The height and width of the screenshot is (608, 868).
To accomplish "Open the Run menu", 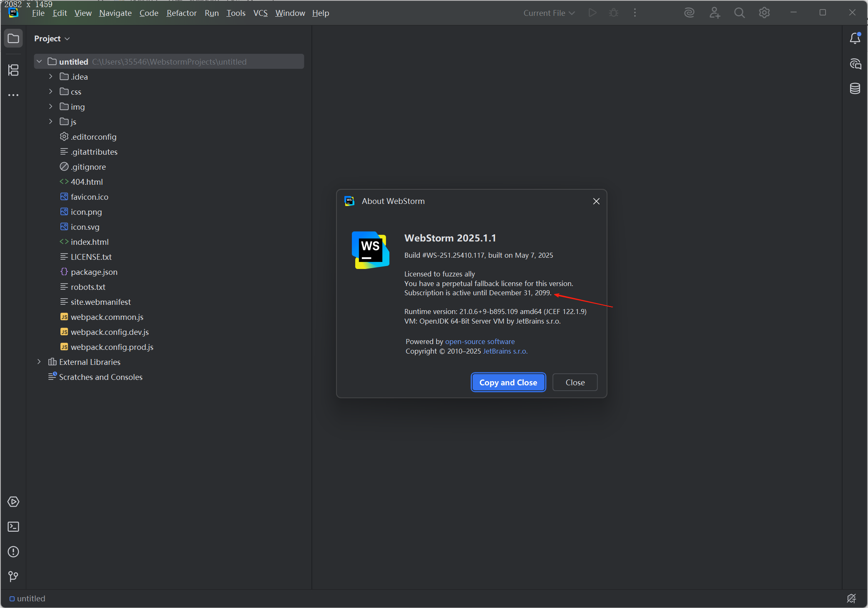I will click(x=212, y=13).
